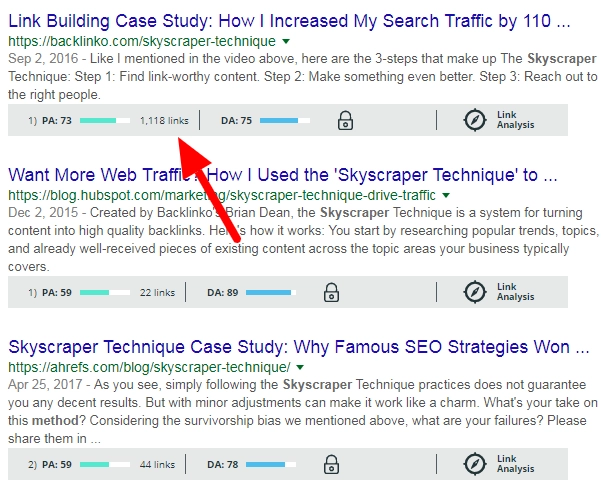Expand dropdown arrow next to blog.hubspot.com URL

point(446,195)
